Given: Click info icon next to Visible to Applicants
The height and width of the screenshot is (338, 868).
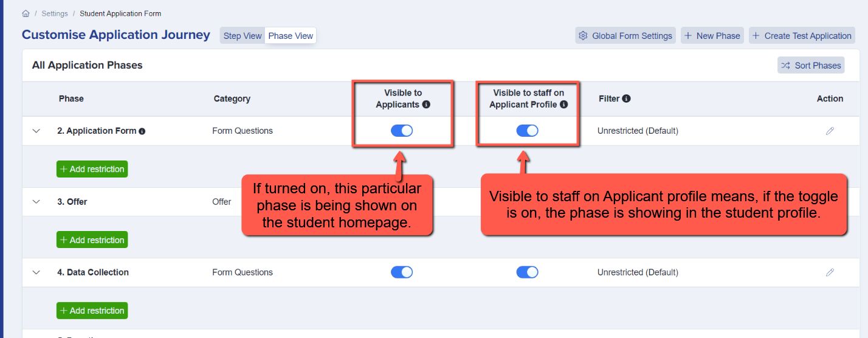Looking at the screenshot, I should (426, 105).
